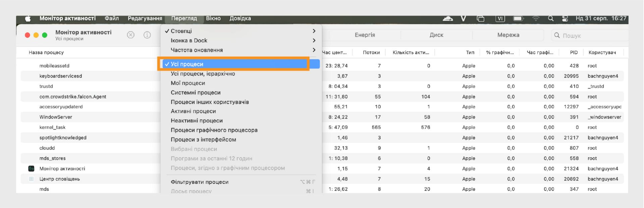Sort by Користувач column
The image size is (644, 208).
coord(602,53)
